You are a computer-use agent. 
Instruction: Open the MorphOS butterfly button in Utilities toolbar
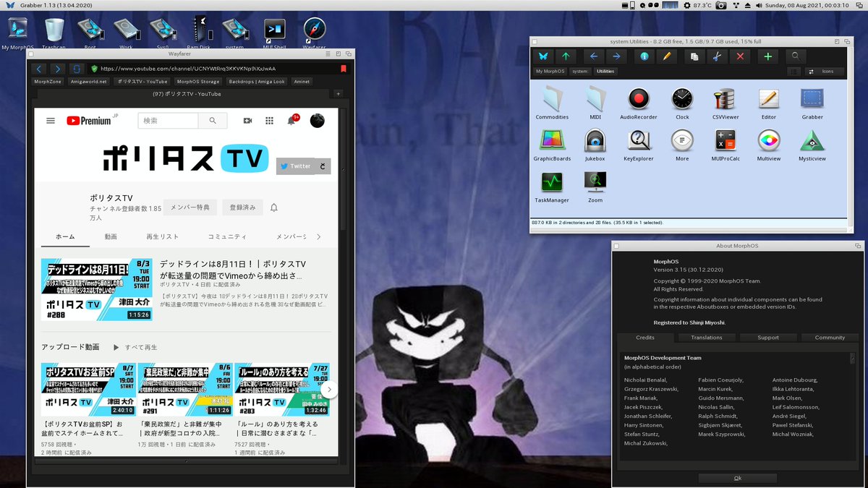(x=543, y=56)
